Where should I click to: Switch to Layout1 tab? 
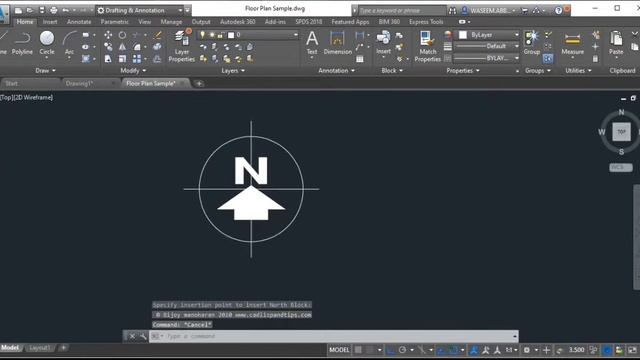tap(40, 348)
